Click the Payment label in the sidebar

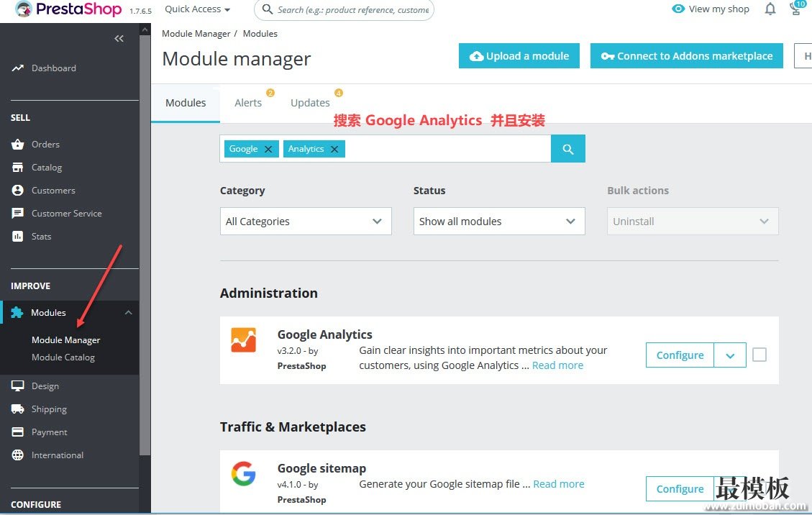[x=49, y=432]
